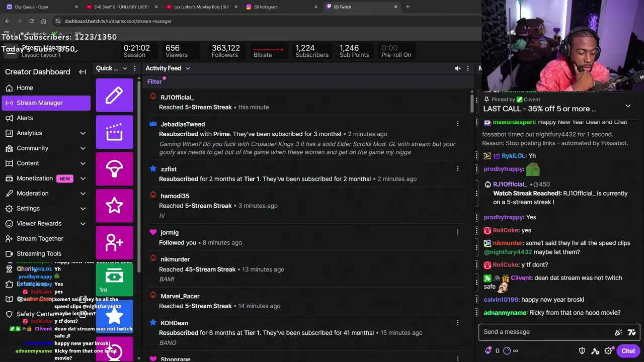Open nikmurder in the activity feed
Screen dimensions: 644x362
(175, 259)
